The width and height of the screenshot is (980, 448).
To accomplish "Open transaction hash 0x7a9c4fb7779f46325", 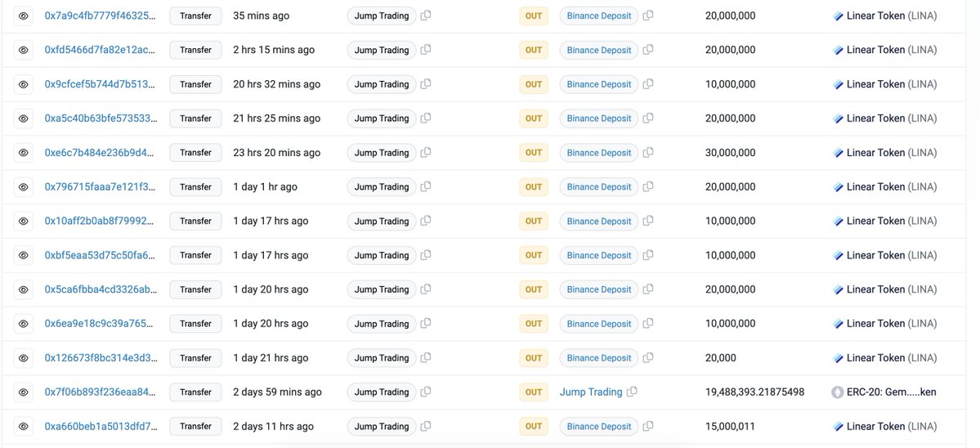I will pos(101,16).
